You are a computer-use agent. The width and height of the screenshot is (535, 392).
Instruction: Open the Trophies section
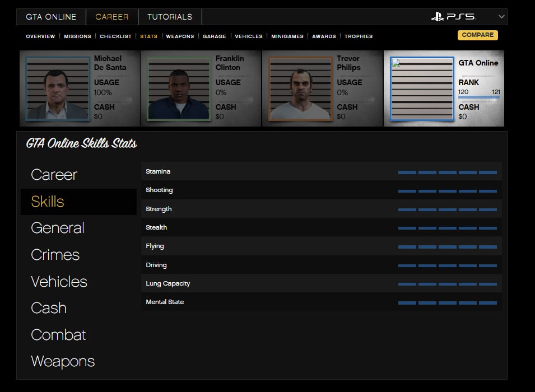tap(359, 36)
